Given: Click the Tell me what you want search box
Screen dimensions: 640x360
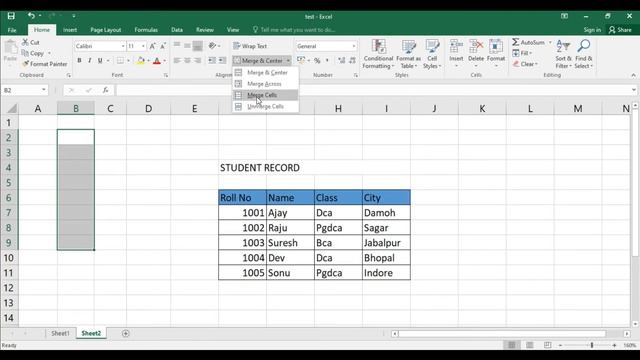Looking at the screenshot, I should coord(294,30).
